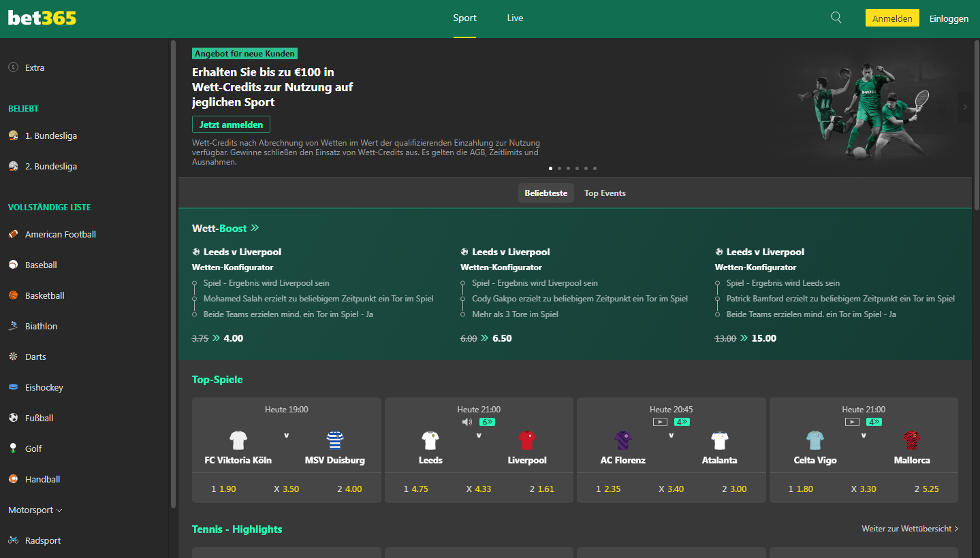Open the search magnifier icon
The image size is (980, 558).
tap(836, 18)
